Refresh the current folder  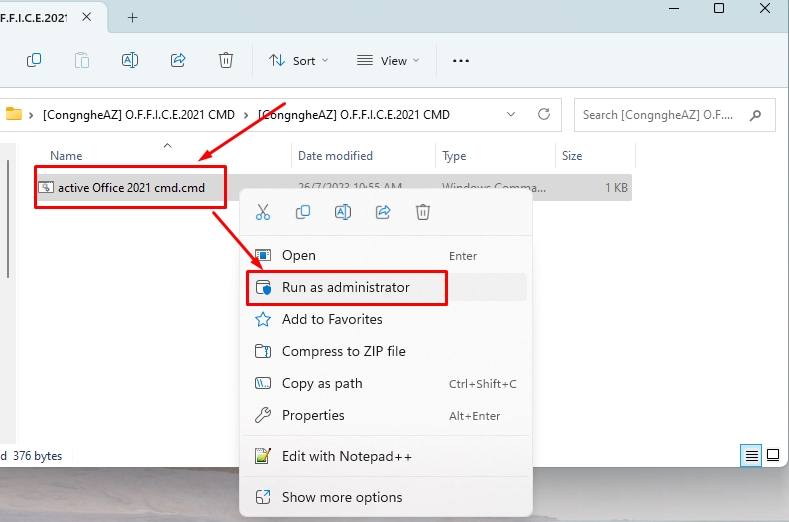pos(544,114)
